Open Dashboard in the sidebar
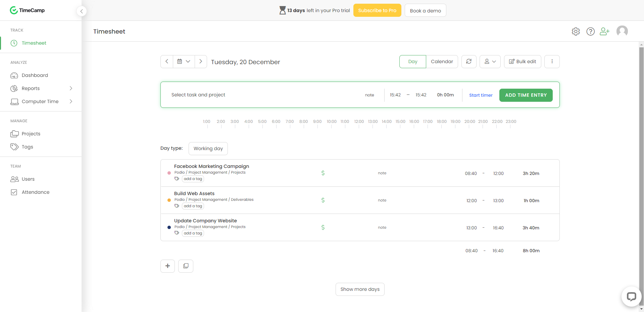Screen dimensions: 644x312 [35, 75]
